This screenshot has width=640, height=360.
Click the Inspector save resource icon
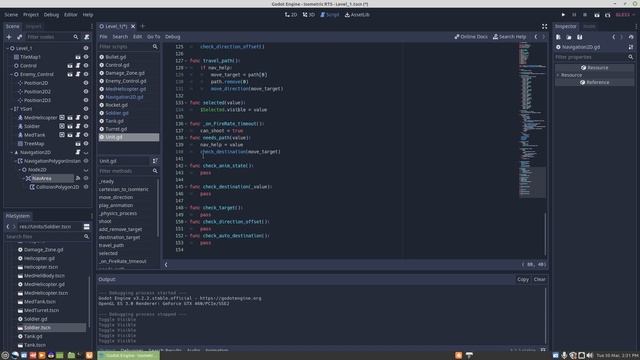pos(580,37)
